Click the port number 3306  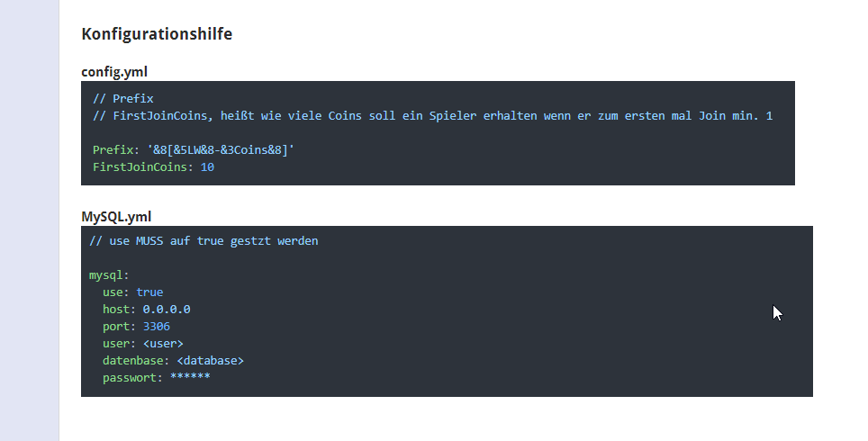[156, 327]
